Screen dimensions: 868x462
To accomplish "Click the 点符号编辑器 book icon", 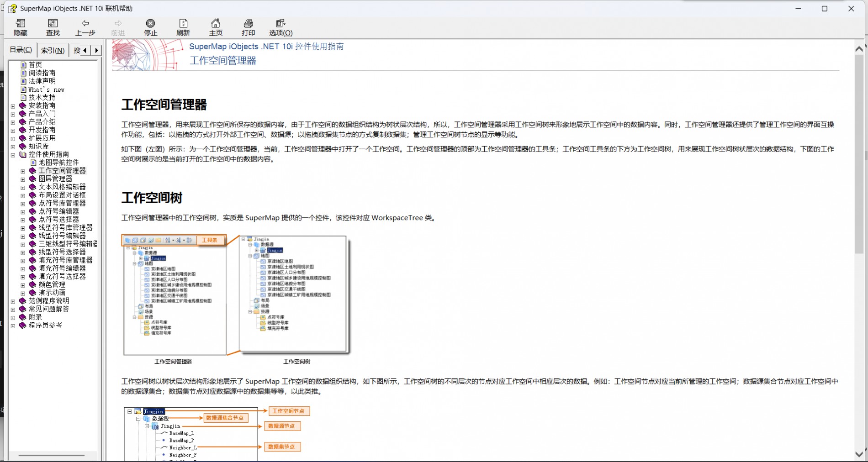I will [x=32, y=211].
